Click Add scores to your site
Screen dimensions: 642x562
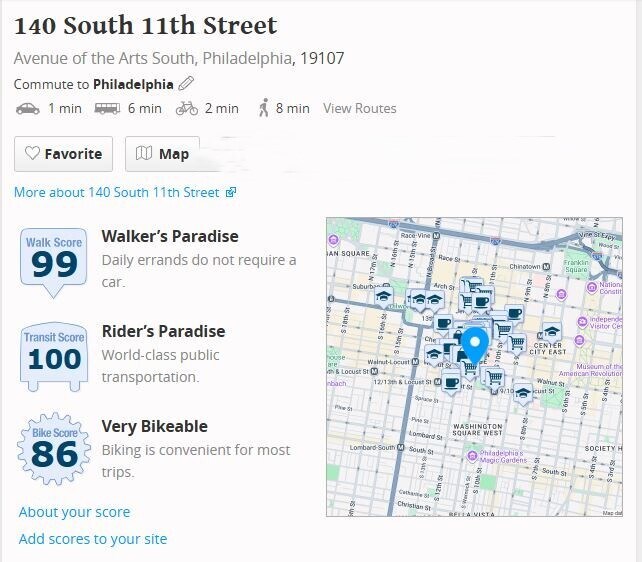[x=92, y=539]
